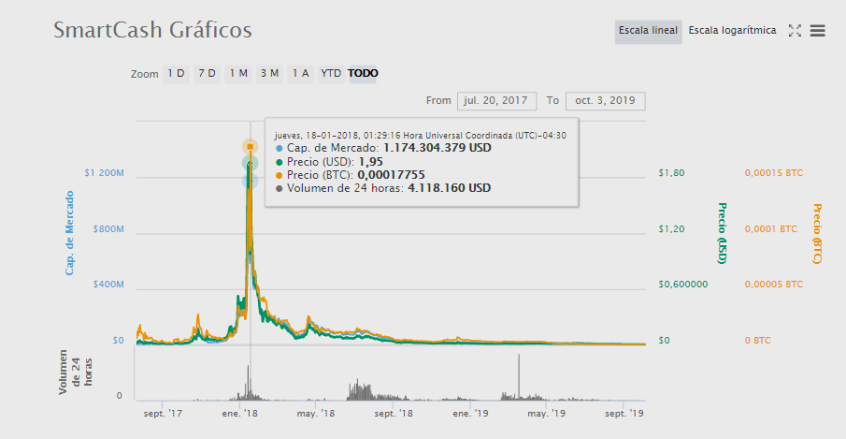
Task: Click the $1,20 price axis label
Action: pyautogui.click(x=671, y=229)
